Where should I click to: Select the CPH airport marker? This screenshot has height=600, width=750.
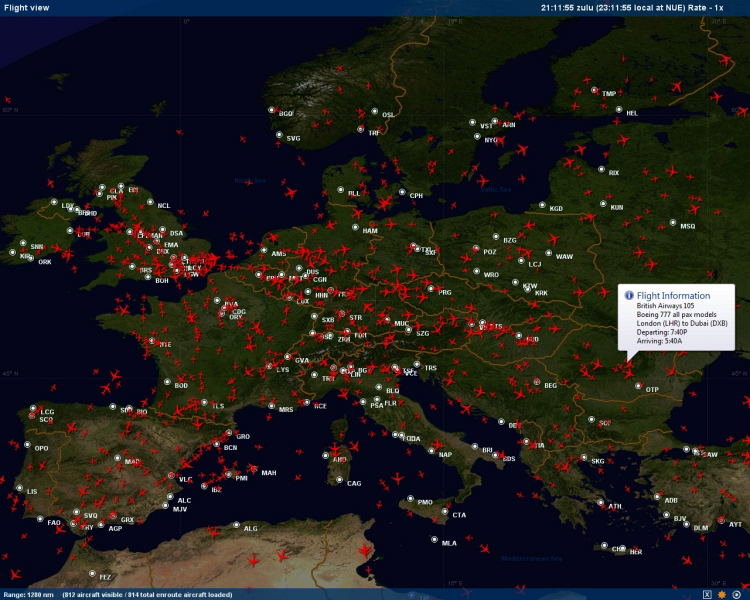(x=403, y=192)
